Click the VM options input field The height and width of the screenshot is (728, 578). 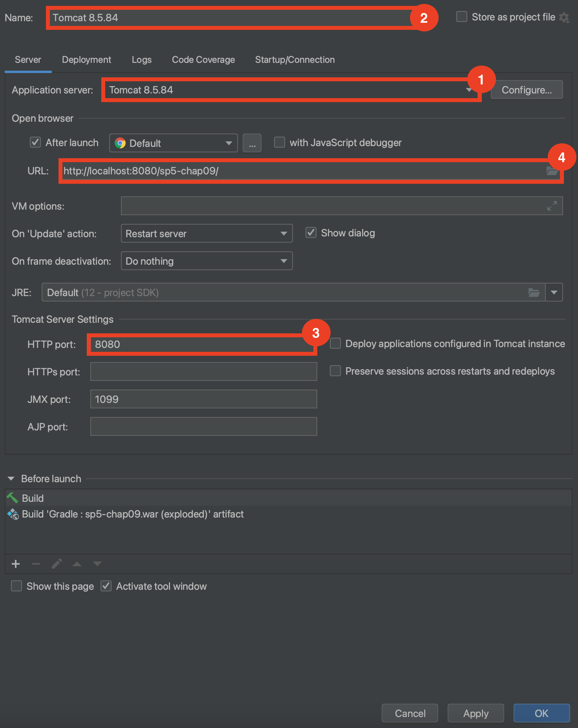point(342,206)
